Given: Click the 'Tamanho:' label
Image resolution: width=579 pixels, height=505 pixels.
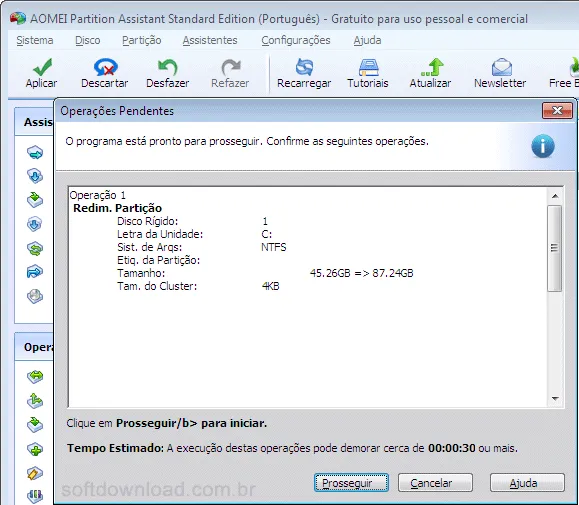Looking at the screenshot, I should pos(141,273).
